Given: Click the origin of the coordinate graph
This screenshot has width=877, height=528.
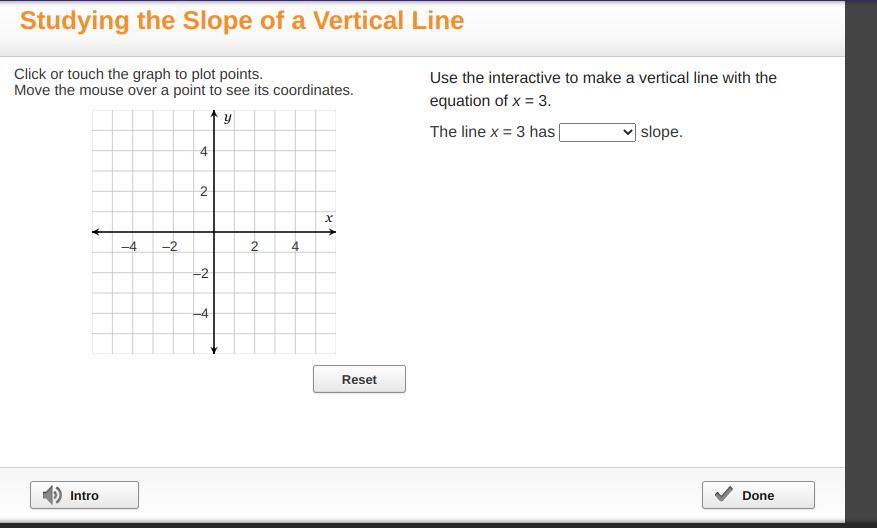Looking at the screenshot, I should (214, 232).
